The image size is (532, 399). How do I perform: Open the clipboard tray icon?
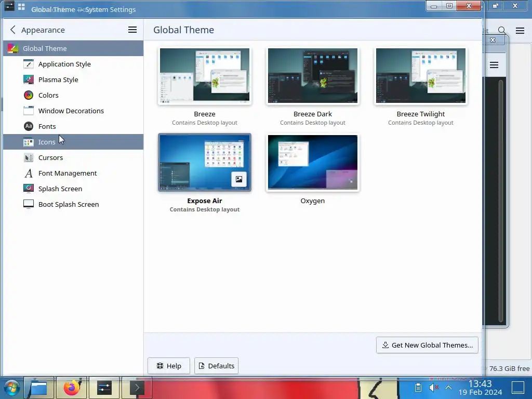tap(418, 388)
